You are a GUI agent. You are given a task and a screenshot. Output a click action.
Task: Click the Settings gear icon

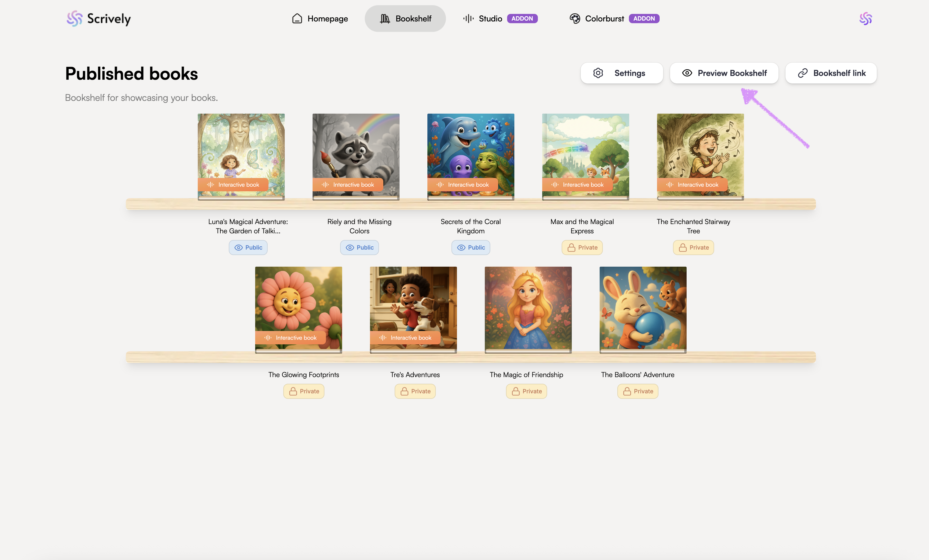(x=598, y=73)
